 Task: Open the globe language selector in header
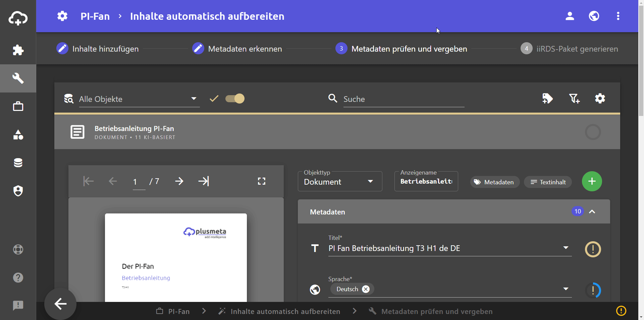(x=594, y=16)
